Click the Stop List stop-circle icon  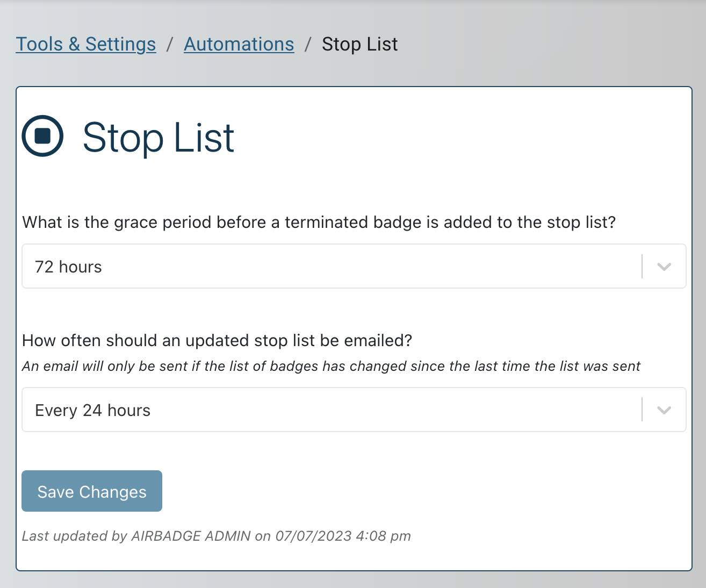point(42,136)
